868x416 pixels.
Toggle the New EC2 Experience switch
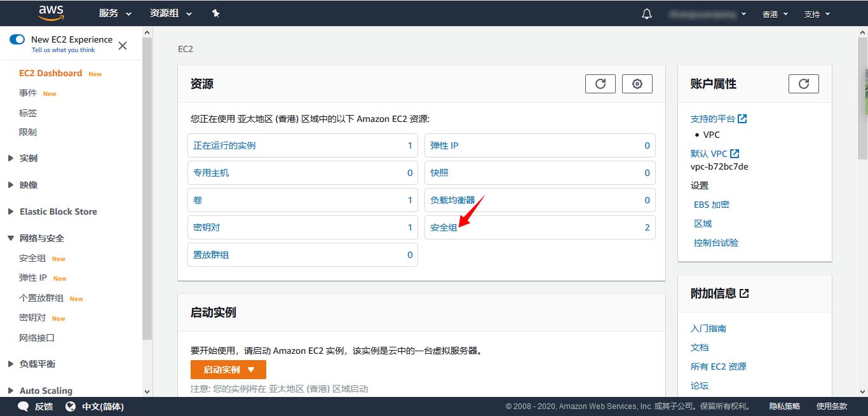point(17,39)
